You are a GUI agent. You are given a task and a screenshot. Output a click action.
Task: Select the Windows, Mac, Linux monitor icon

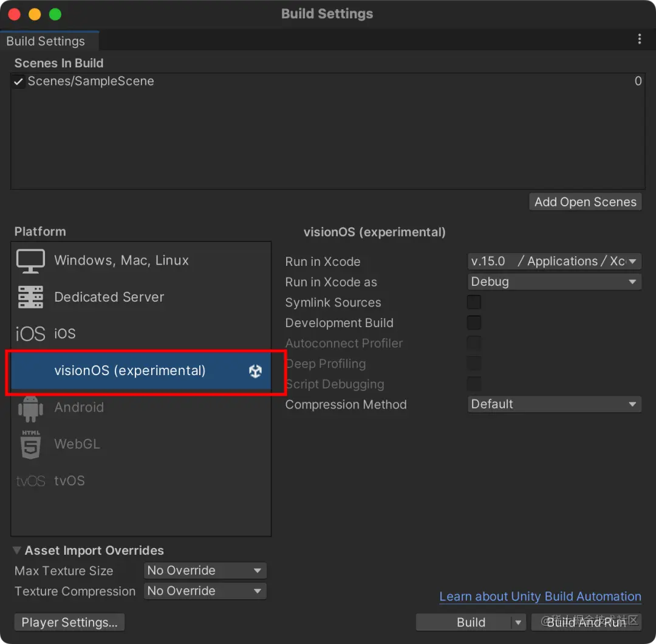30,261
